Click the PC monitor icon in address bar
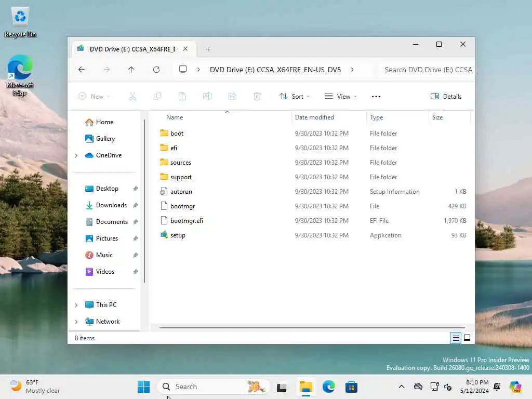 [x=183, y=70]
